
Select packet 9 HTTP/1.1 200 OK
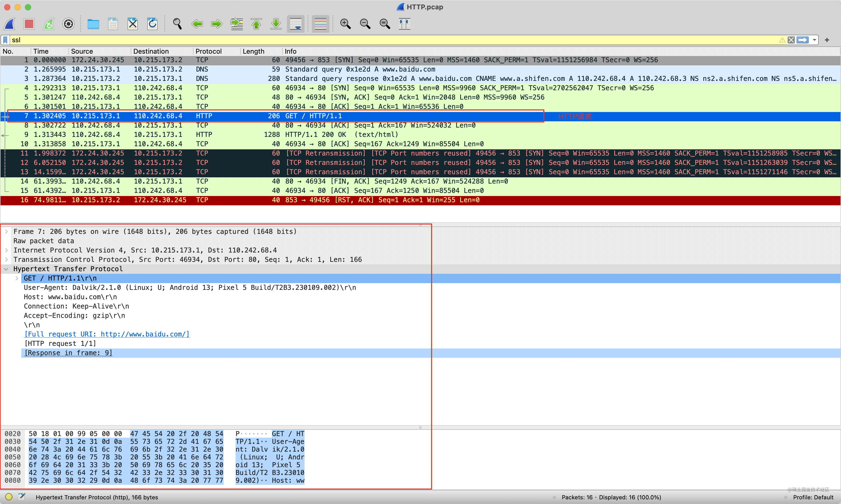[420, 135]
